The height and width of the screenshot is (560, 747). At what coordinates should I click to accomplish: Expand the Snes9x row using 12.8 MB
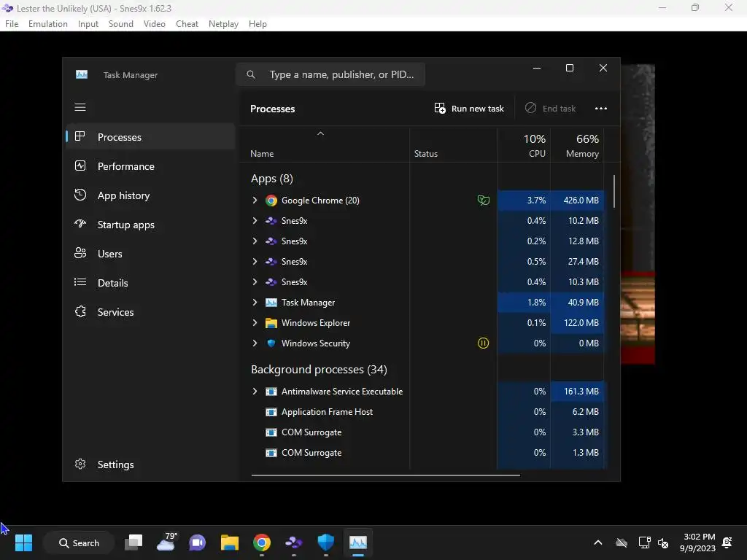[255, 241]
